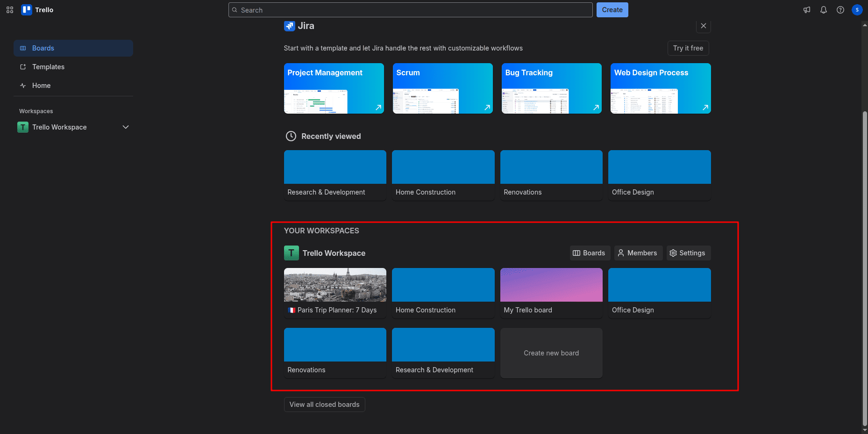Open workspace Settings button
Viewport: 868px width, 434px height.
688,253
